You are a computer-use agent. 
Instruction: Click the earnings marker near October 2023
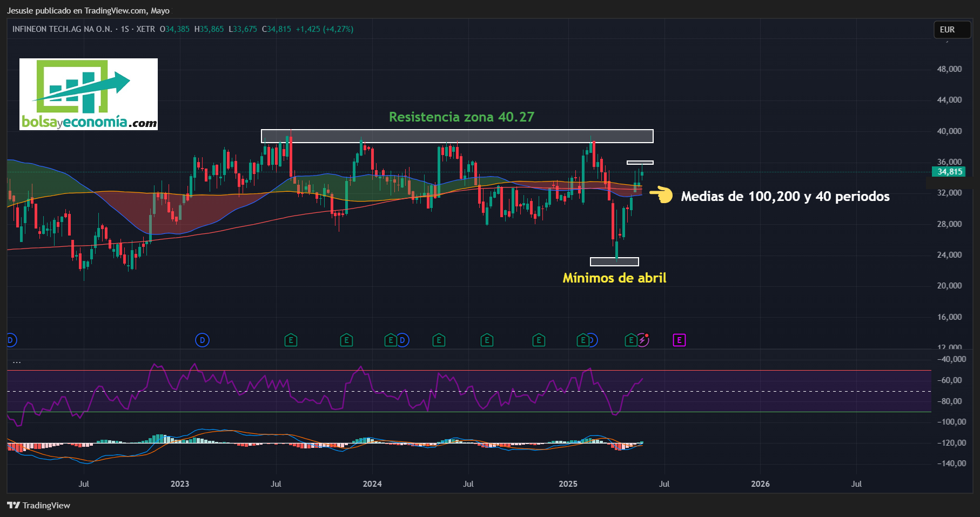coord(346,340)
